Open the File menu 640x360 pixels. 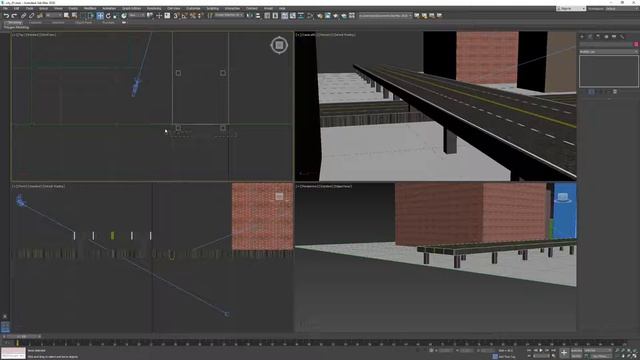tap(5, 8)
